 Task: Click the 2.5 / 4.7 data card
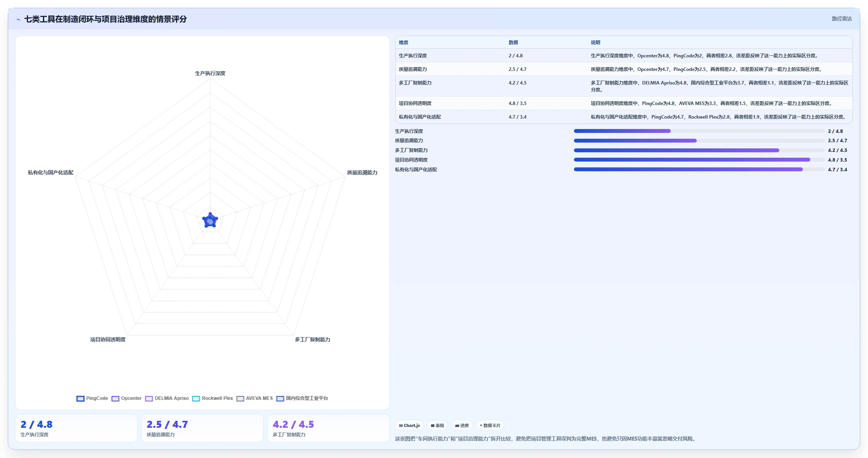tap(202, 428)
